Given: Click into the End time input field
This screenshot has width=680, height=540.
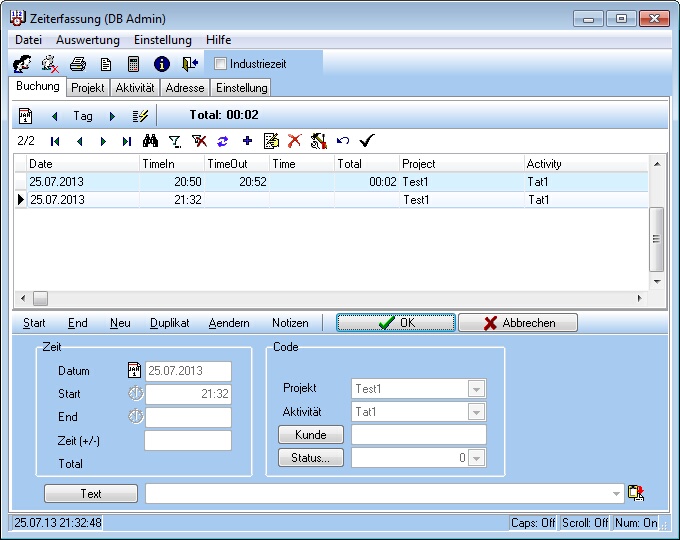Looking at the screenshot, I should pyautogui.click(x=188, y=417).
